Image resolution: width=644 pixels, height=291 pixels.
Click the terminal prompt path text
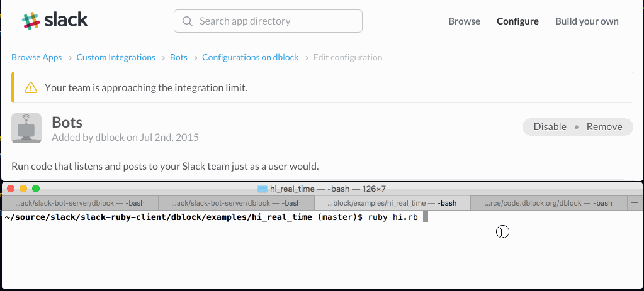click(158, 217)
